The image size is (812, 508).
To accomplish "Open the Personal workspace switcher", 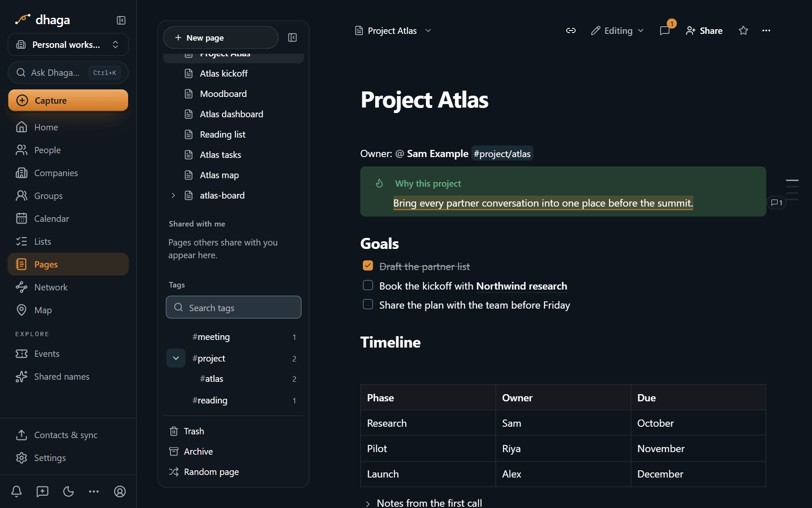I will (x=68, y=44).
